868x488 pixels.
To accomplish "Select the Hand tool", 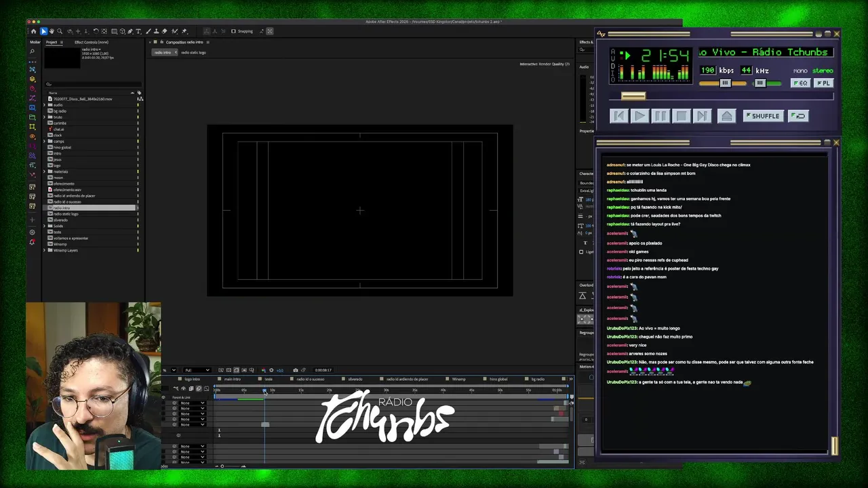I will [52, 31].
